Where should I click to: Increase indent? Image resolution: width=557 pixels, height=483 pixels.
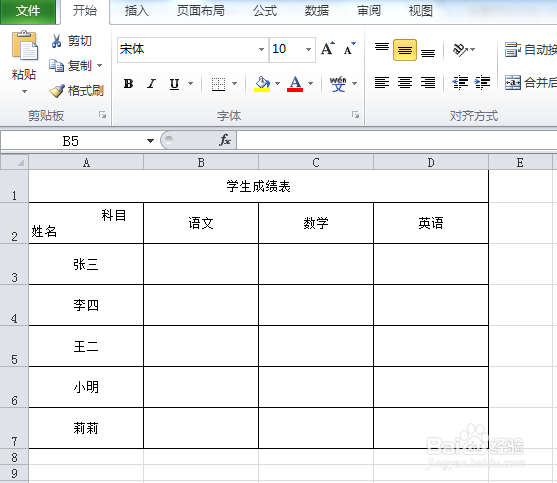[482, 83]
